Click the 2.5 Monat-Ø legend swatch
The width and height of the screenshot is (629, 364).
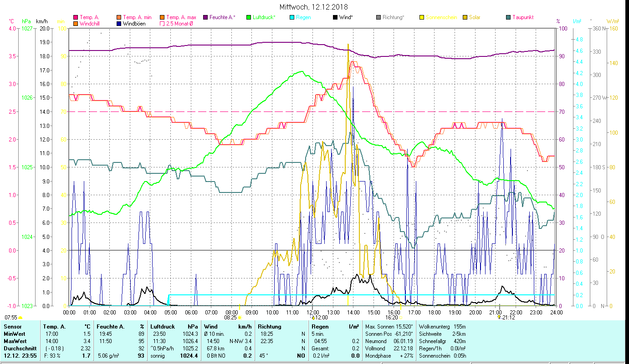(x=161, y=23)
